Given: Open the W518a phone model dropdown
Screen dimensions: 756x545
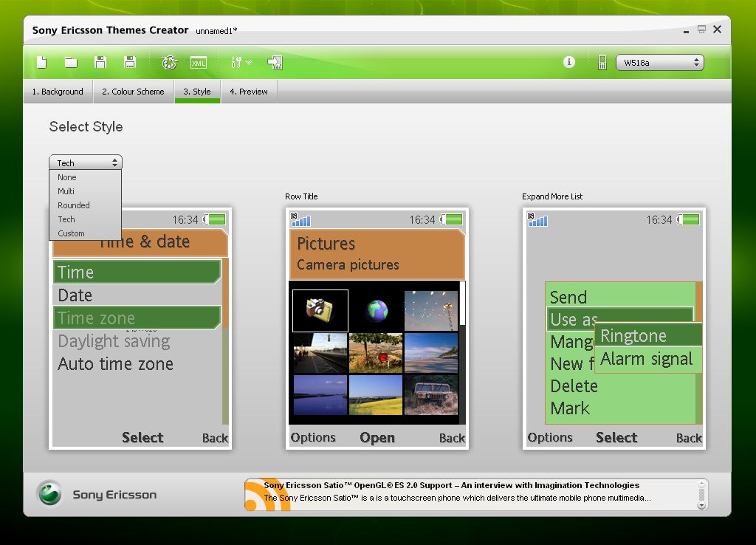Looking at the screenshot, I should point(659,62).
